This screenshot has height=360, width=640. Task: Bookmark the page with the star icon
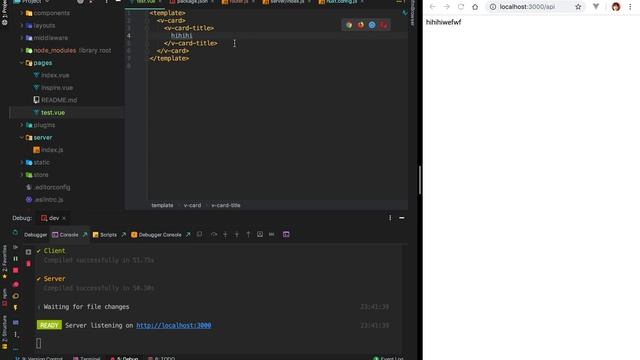coord(578,7)
